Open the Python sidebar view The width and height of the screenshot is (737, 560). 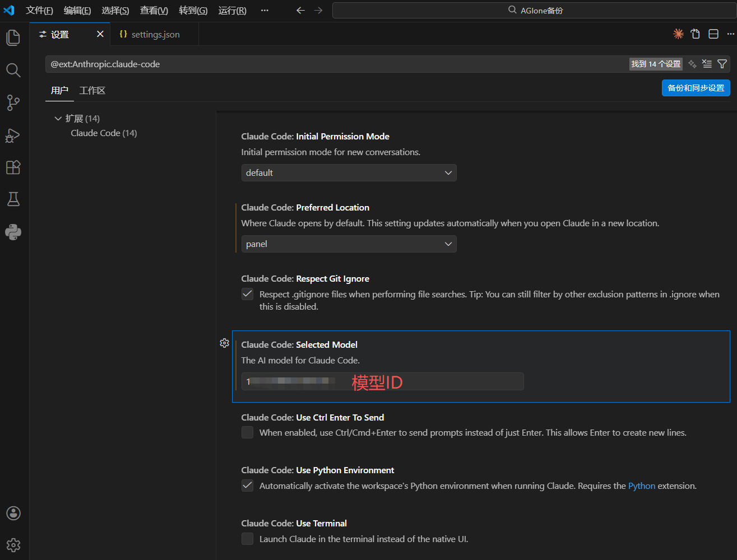pos(13,232)
